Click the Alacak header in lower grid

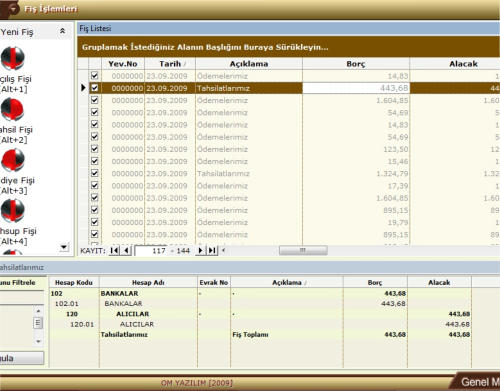pyautogui.click(x=439, y=283)
